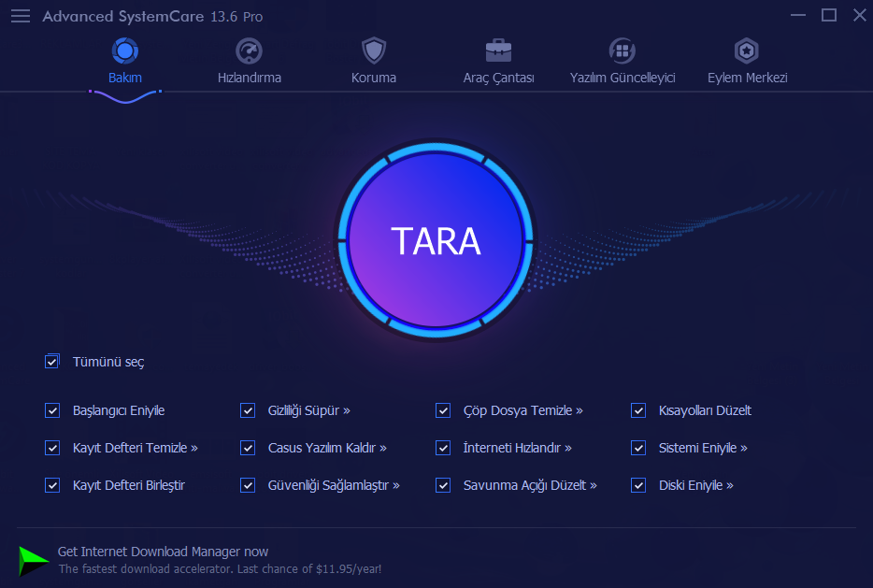This screenshot has height=588, width=873.
Task: Click the Kayıt Defteri Birleştir label text
Action: pos(129,485)
